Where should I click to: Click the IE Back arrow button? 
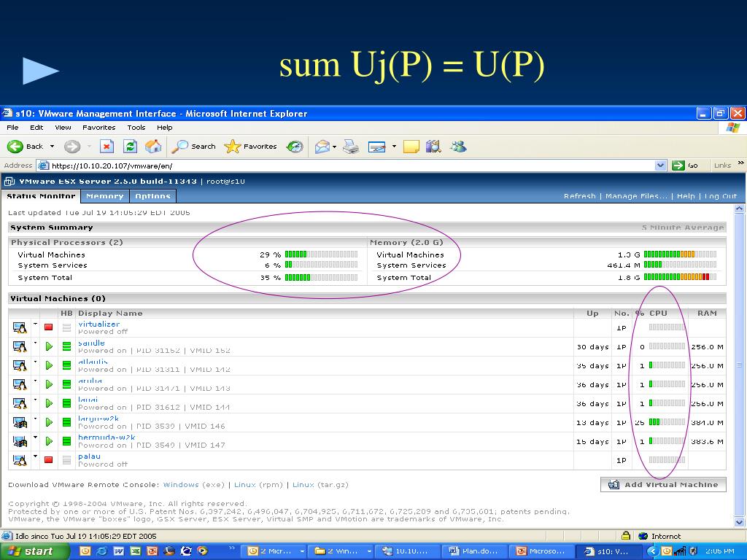click(x=15, y=146)
